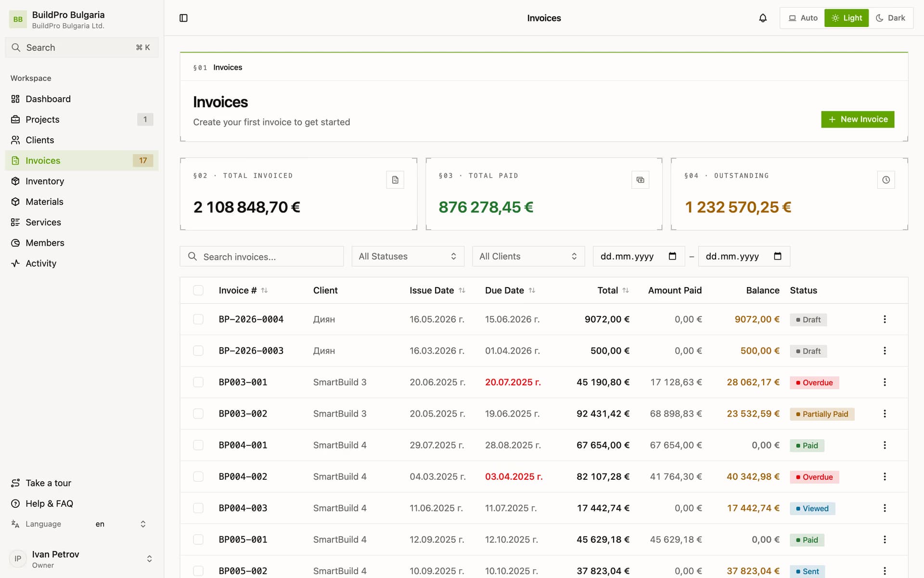Sort by Issue Date arrows icon
This screenshot has width=924, height=578.
tap(462, 290)
